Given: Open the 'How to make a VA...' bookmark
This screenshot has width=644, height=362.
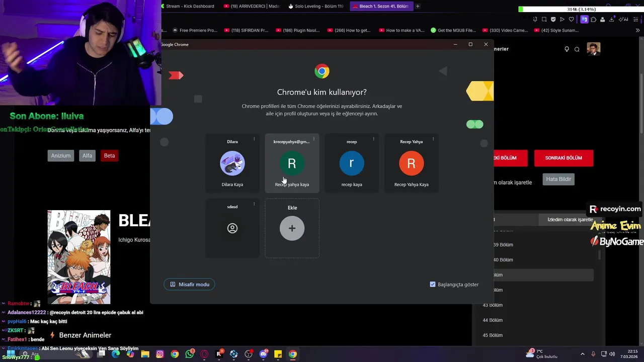Looking at the screenshot, I should click(x=401, y=30).
